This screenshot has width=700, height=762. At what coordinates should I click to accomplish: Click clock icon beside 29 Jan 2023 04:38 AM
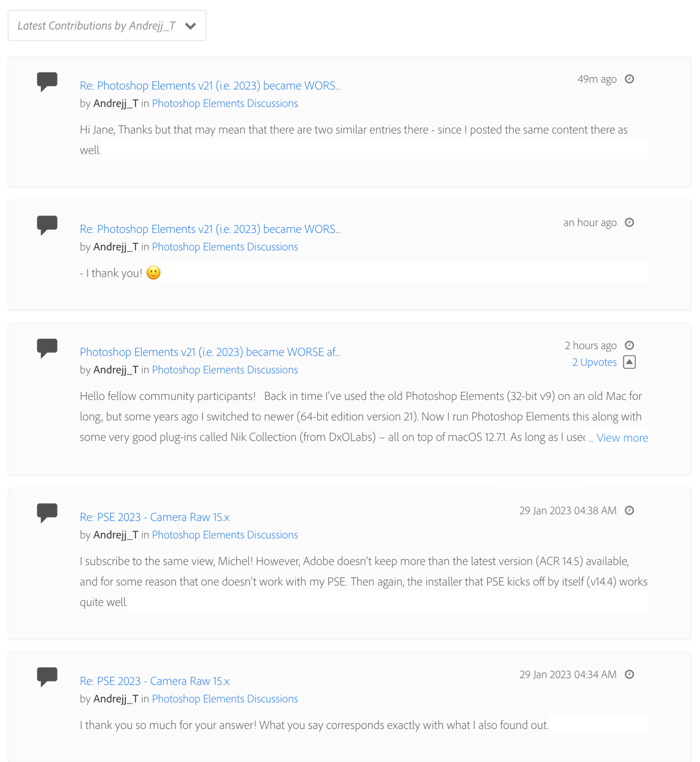(x=629, y=510)
